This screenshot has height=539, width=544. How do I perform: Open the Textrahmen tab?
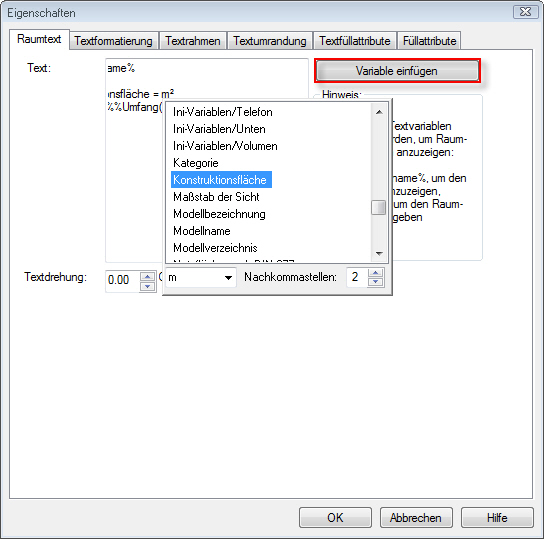pyautogui.click(x=193, y=41)
